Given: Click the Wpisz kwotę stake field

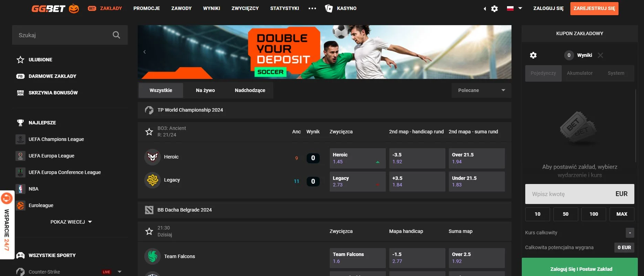Looking at the screenshot, I should click(580, 194).
